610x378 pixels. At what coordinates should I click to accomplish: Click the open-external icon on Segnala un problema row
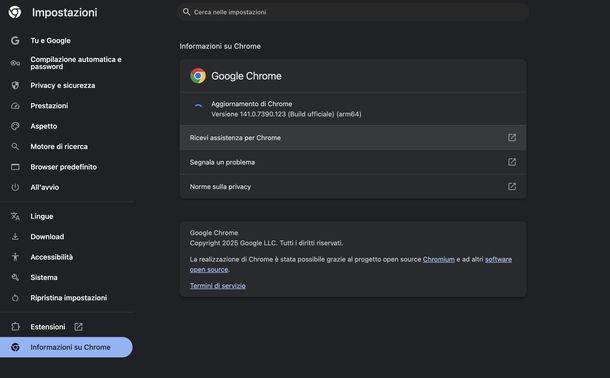[512, 162]
